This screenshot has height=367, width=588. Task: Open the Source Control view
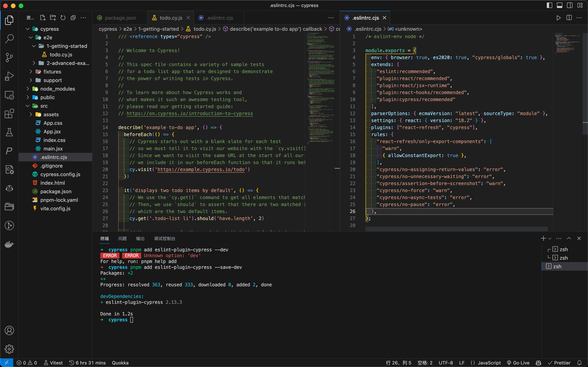pyautogui.click(x=9, y=57)
